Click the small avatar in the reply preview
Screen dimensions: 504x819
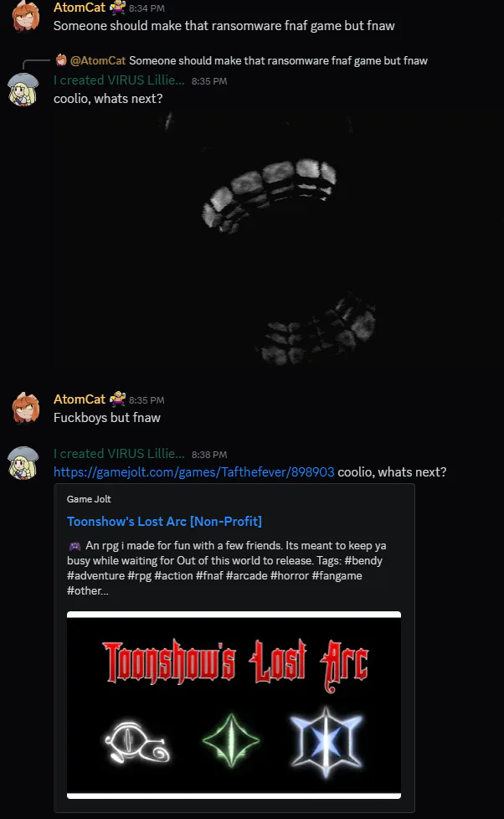click(x=61, y=60)
